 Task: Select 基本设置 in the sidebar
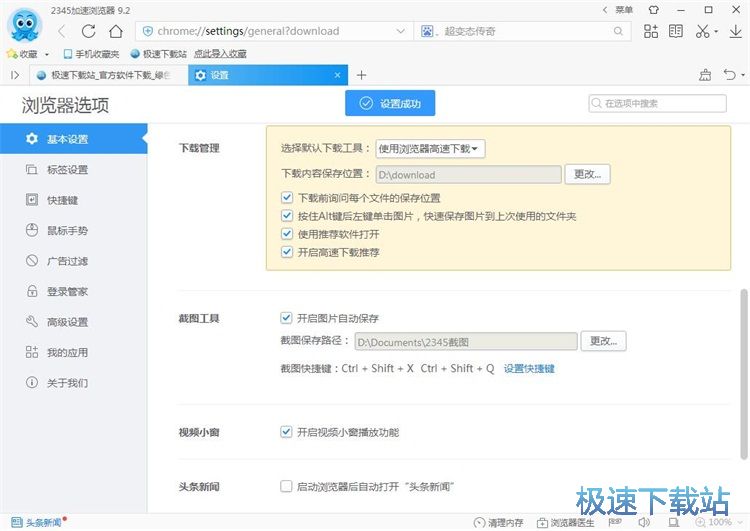tap(74, 139)
